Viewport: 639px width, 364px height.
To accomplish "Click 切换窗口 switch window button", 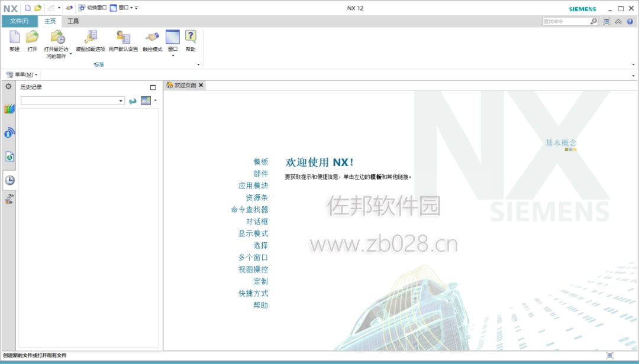I will coord(92,8).
